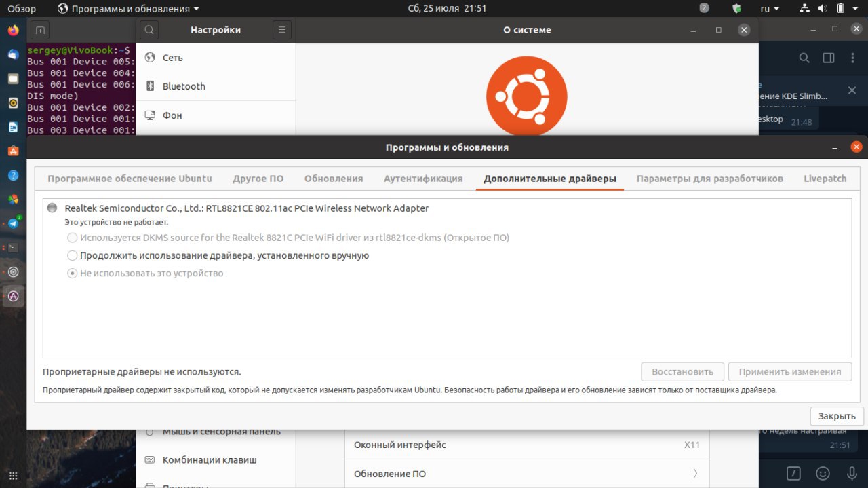Viewport: 868px width, 488px height.
Task: Click the 'Восстановить' button
Action: (683, 372)
